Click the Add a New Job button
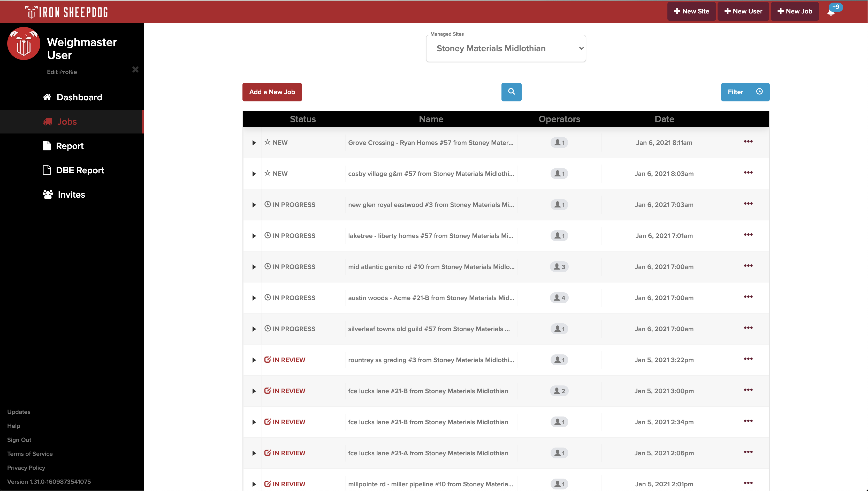The width and height of the screenshot is (868, 491). pos(272,92)
